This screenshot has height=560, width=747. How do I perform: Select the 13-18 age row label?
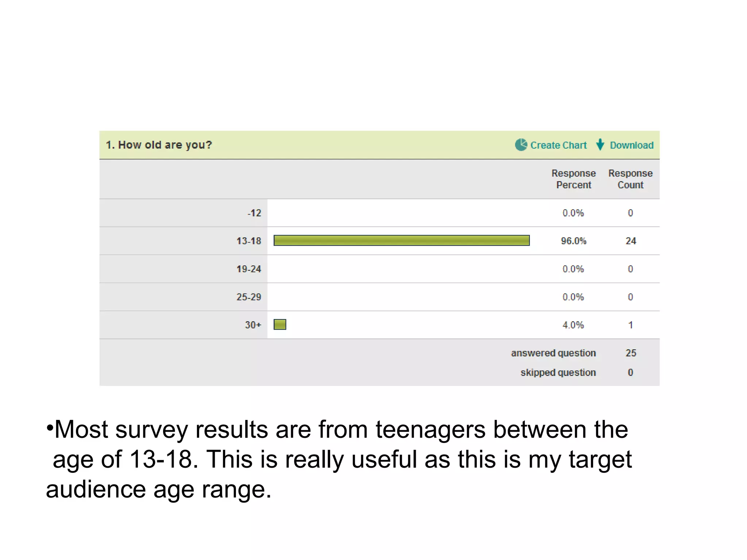pos(249,241)
